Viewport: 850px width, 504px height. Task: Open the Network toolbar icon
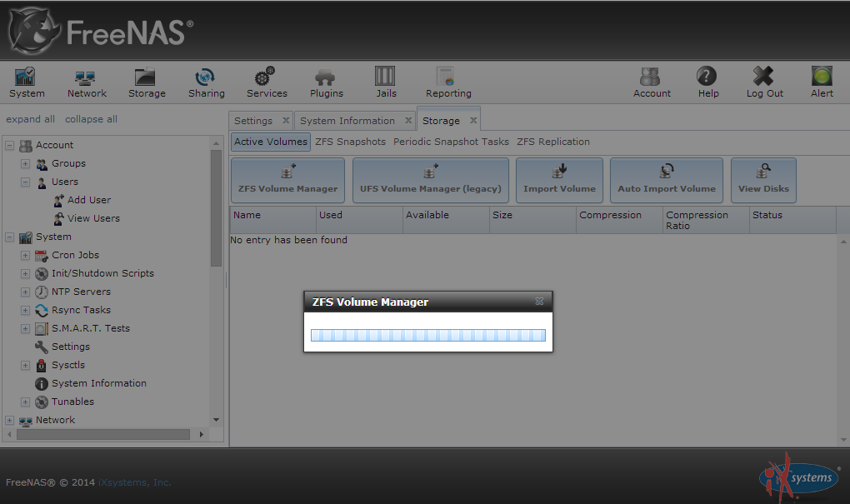pos(86,77)
